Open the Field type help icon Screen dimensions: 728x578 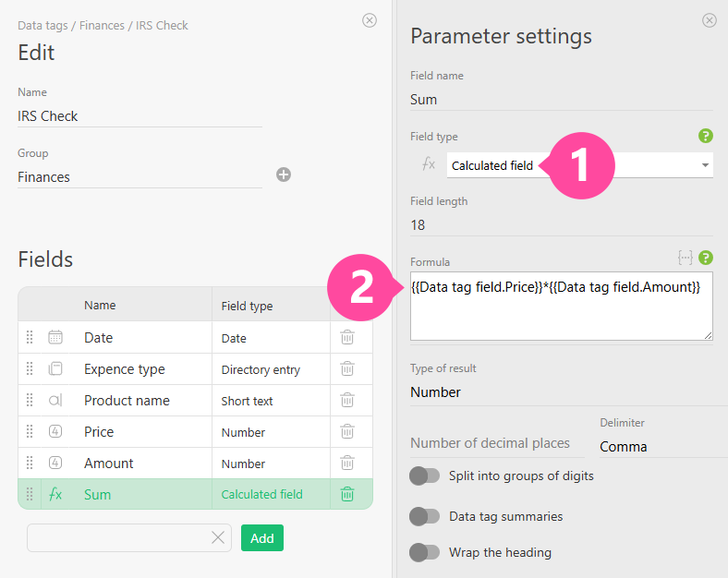(x=706, y=136)
